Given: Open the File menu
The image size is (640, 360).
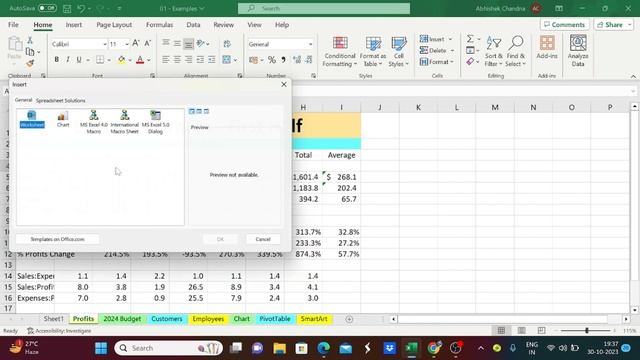Looking at the screenshot, I should pos(13,25).
